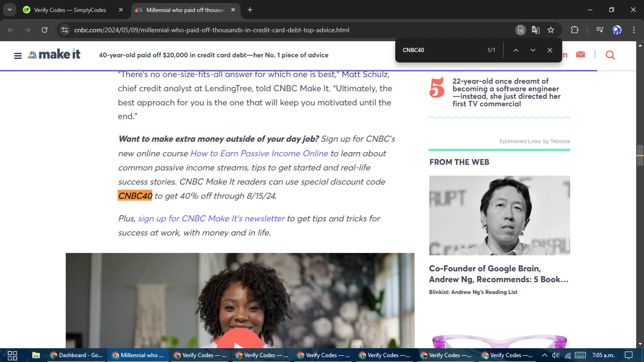View site information icon in address bar
The image size is (644, 362).
click(x=65, y=30)
